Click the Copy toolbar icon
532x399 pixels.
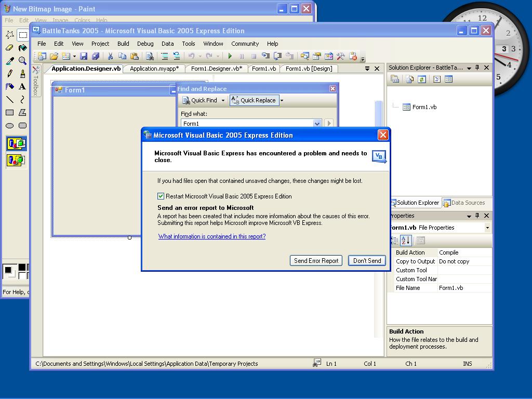(122, 56)
